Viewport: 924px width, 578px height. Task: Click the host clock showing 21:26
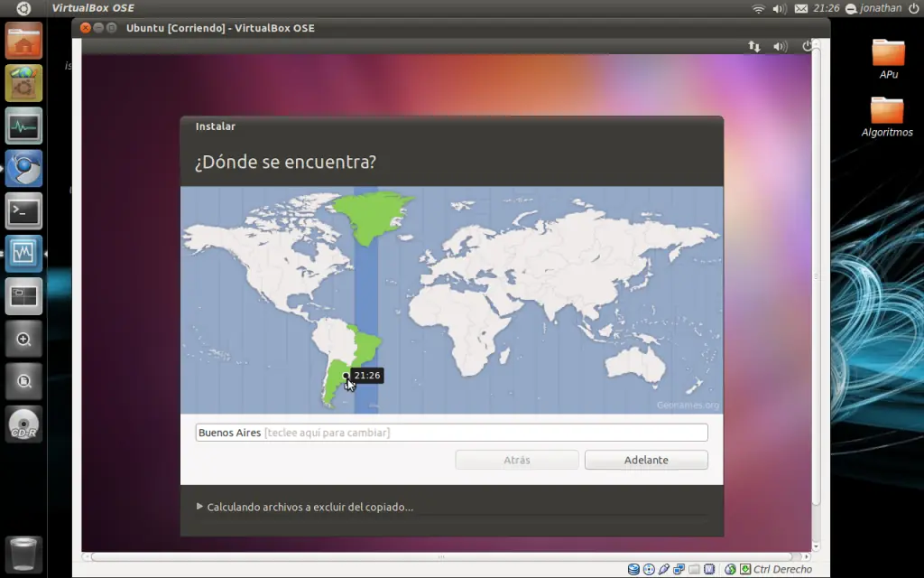click(827, 8)
